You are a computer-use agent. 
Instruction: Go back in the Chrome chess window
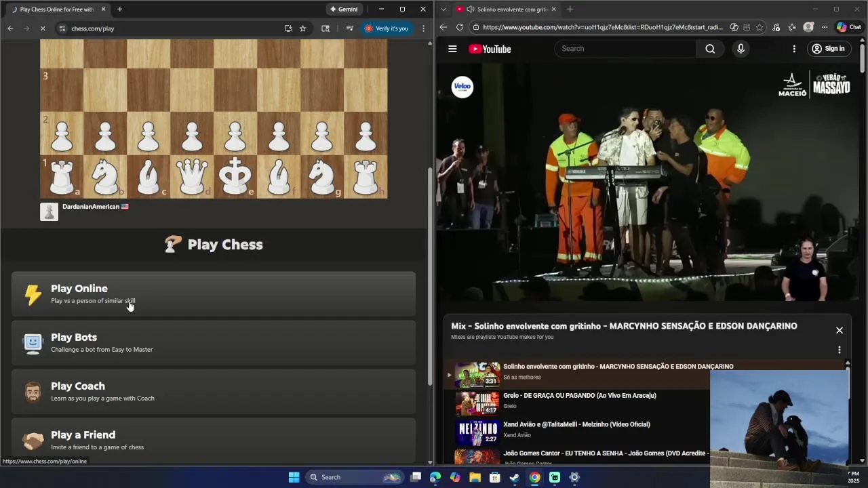click(10, 28)
